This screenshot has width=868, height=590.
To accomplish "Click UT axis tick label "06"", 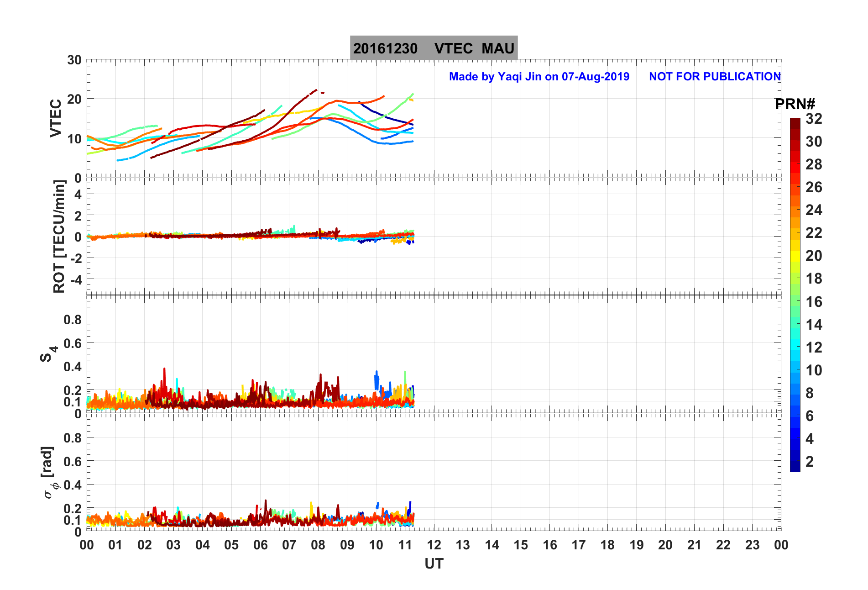I will click(261, 545).
